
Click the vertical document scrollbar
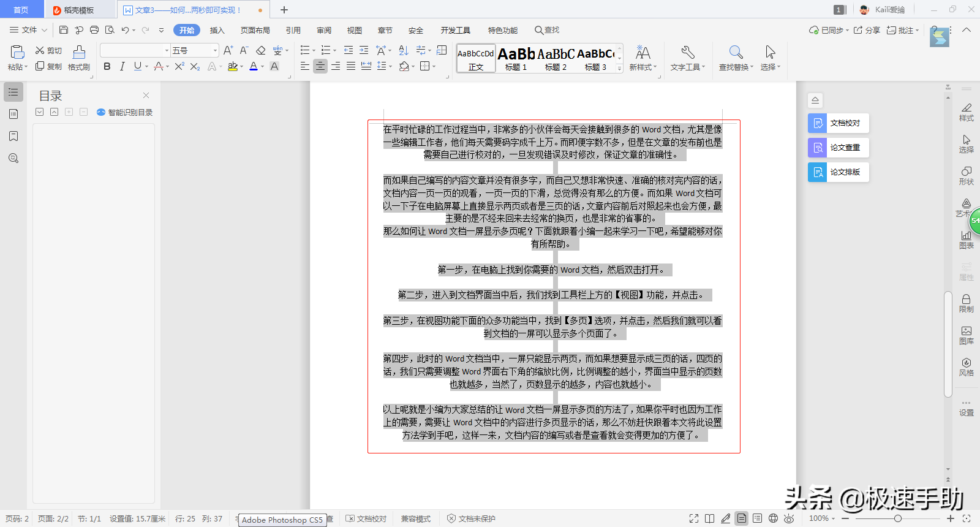pyautogui.click(x=948, y=344)
